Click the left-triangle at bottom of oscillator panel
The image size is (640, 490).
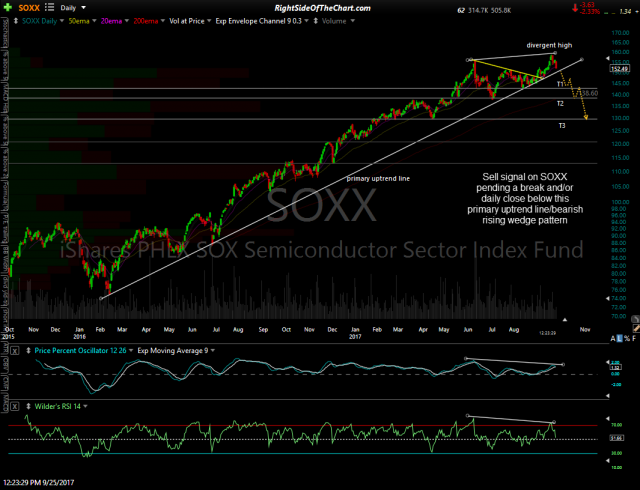608,396
